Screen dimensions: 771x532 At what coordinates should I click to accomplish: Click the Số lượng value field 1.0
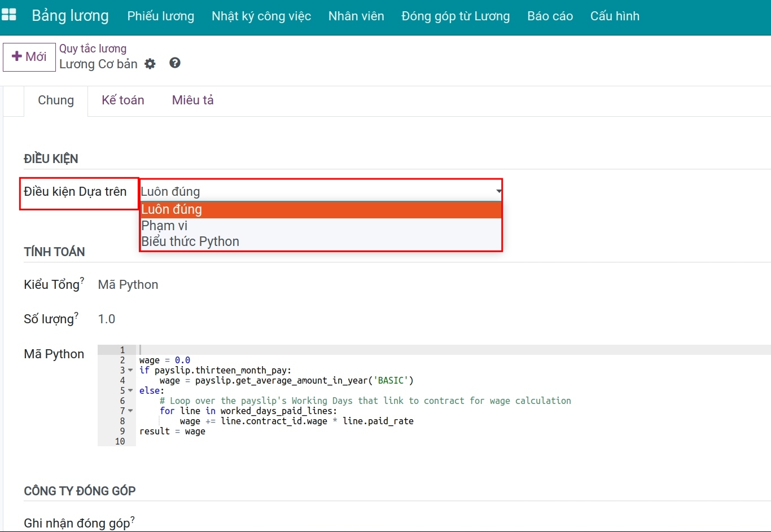click(107, 319)
